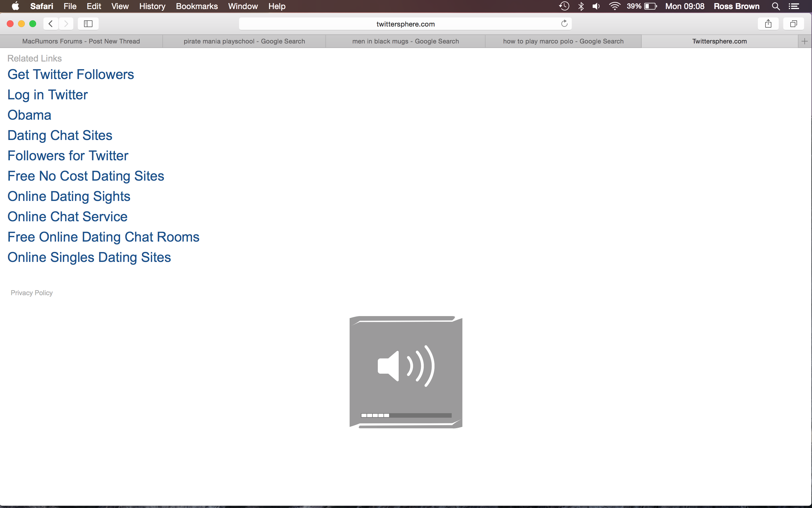
Task: Open the Help menu
Action: (277, 6)
